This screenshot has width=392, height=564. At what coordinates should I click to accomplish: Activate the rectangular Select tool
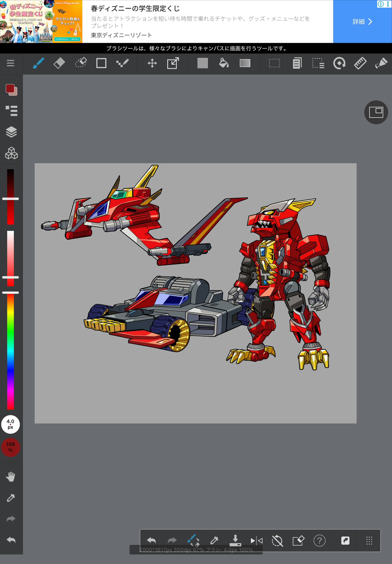274,63
